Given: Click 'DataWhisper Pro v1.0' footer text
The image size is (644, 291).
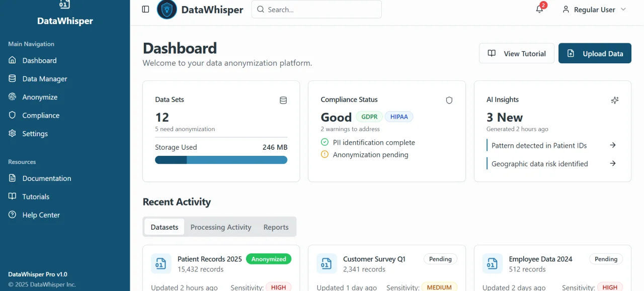Looking at the screenshot, I should [38, 274].
